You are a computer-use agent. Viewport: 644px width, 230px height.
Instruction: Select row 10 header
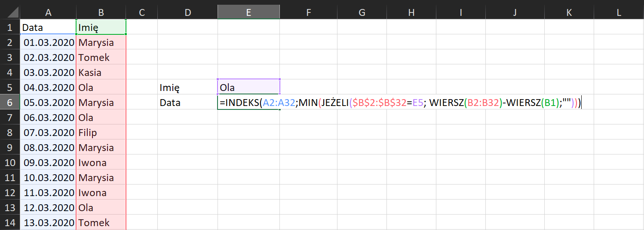tap(10, 163)
